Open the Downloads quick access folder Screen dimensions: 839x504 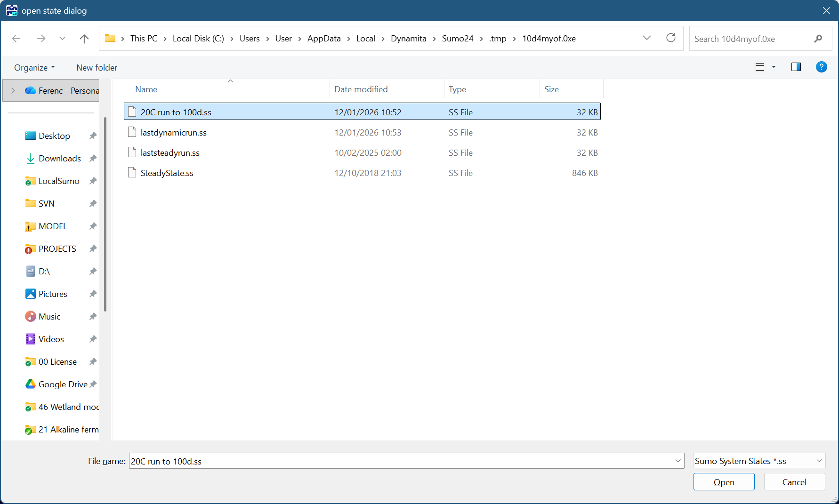tap(59, 159)
